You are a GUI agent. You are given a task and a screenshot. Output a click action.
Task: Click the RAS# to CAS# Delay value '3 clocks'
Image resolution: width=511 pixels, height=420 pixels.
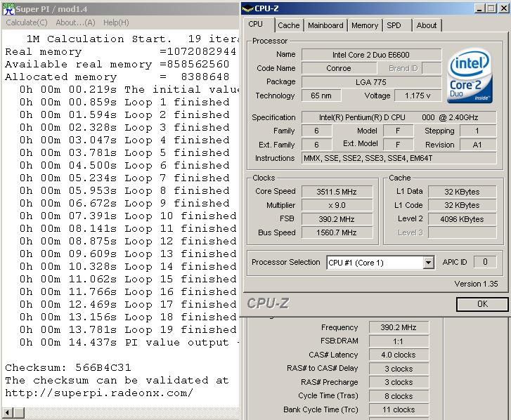point(399,369)
